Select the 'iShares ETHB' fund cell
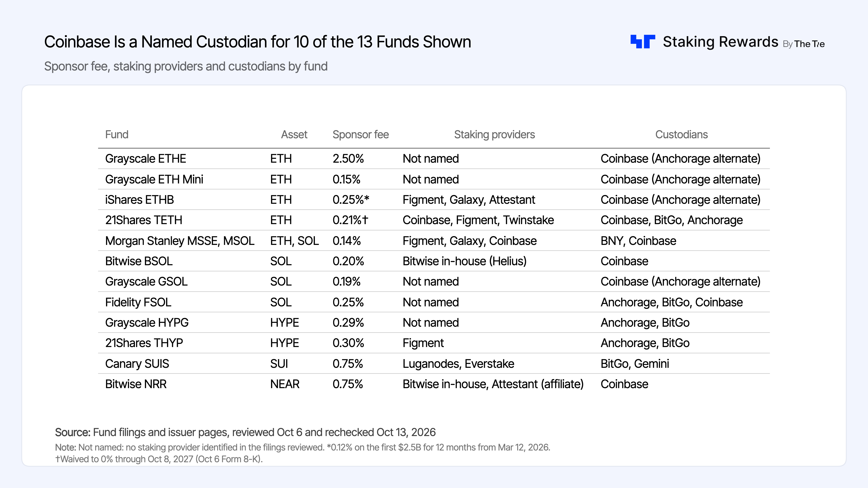This screenshot has width=868, height=488. pyautogui.click(x=139, y=200)
